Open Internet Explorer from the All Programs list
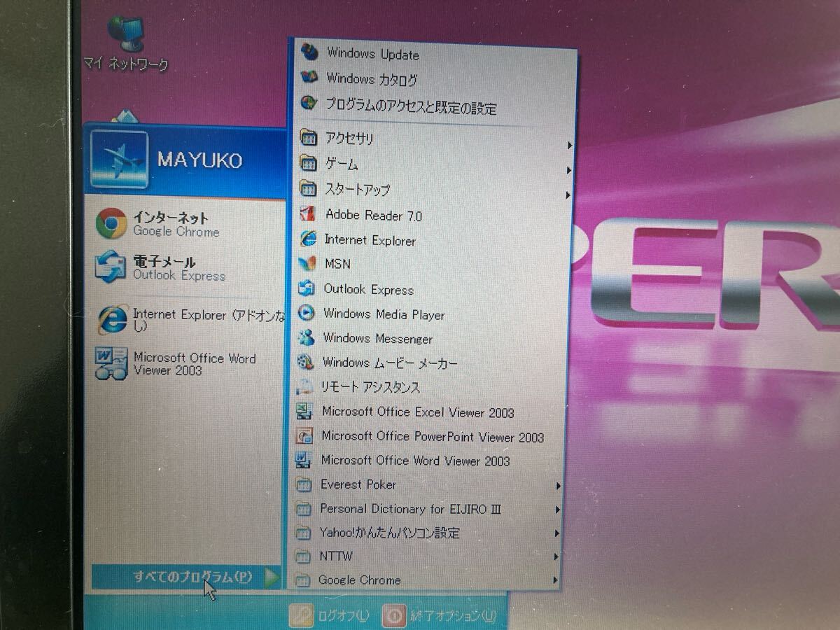The height and width of the screenshot is (630, 840). [x=431, y=239]
